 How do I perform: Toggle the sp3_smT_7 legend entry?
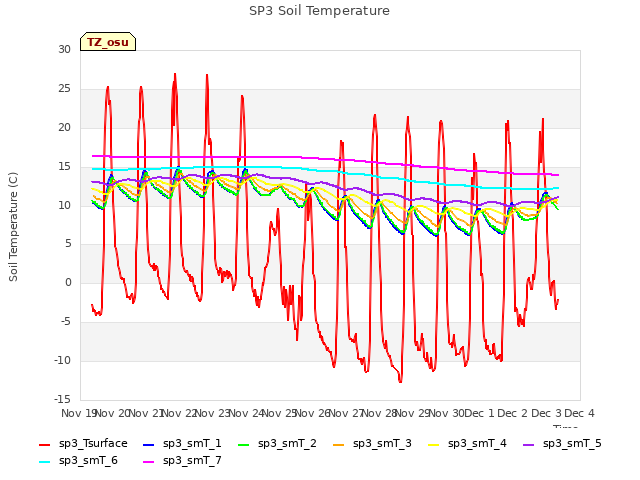pyautogui.click(x=182, y=461)
